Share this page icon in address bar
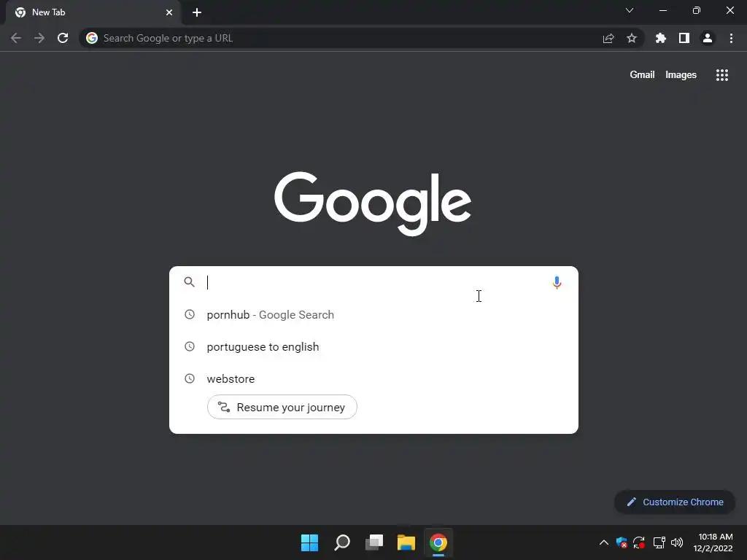This screenshot has height=560, width=747. pos(608,38)
